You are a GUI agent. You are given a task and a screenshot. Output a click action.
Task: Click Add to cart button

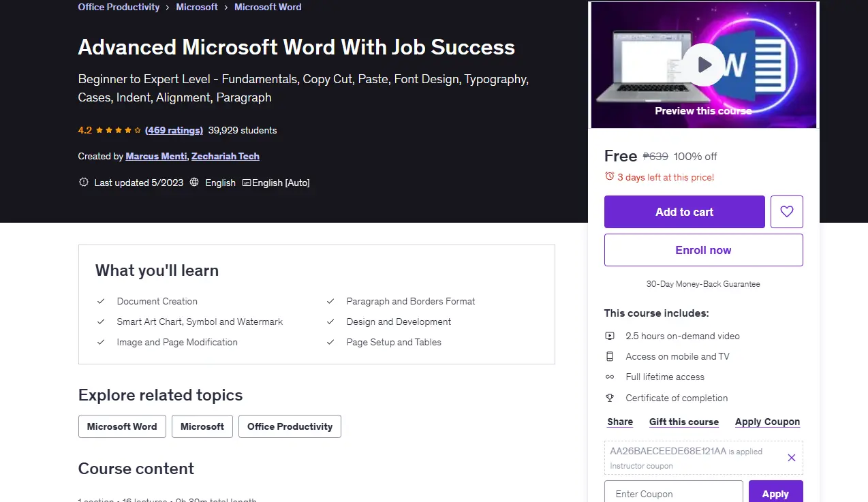tap(685, 212)
